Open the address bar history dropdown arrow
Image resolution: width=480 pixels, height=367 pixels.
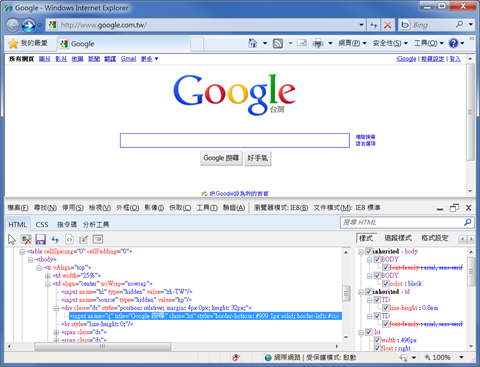coord(361,25)
